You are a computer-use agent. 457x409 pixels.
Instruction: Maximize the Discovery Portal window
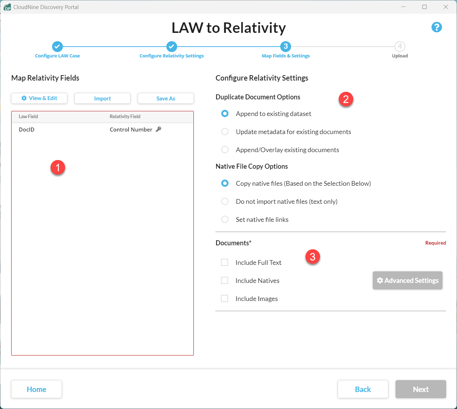click(x=424, y=7)
